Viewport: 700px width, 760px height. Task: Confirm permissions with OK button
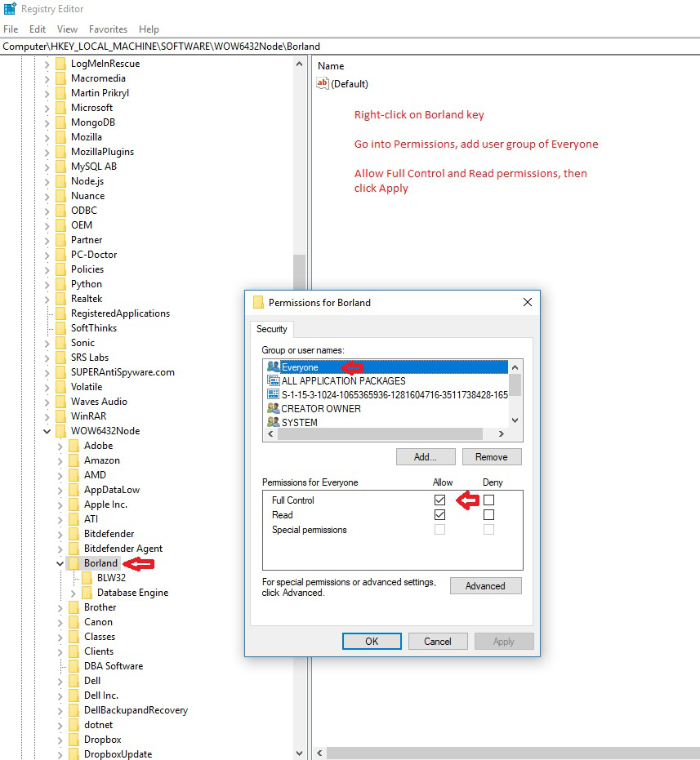click(x=372, y=641)
